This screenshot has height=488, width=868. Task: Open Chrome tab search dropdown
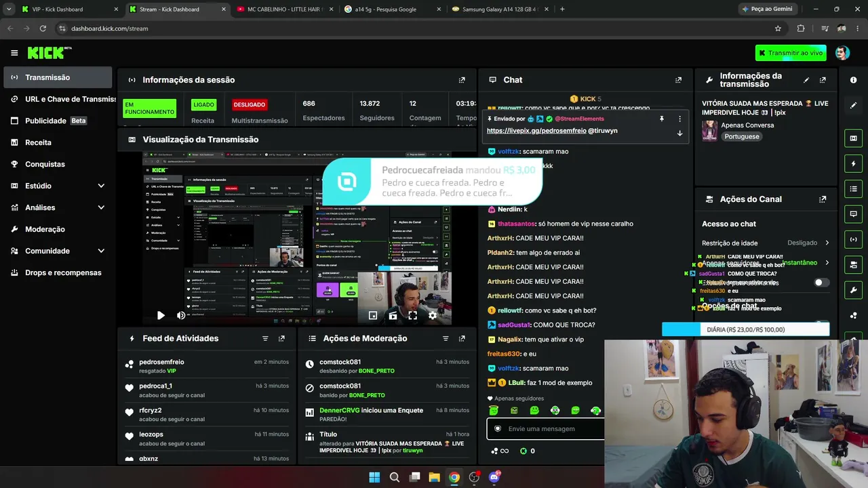tap(9, 9)
